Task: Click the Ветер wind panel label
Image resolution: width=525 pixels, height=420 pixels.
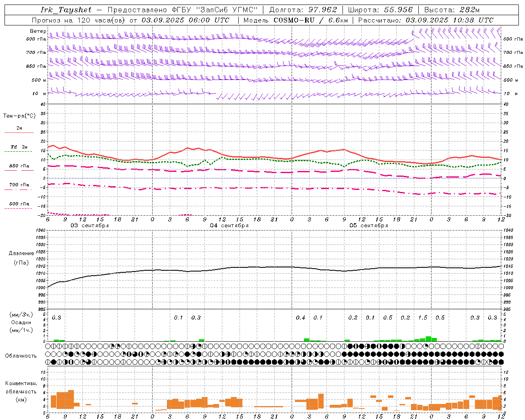Action: pyautogui.click(x=38, y=31)
